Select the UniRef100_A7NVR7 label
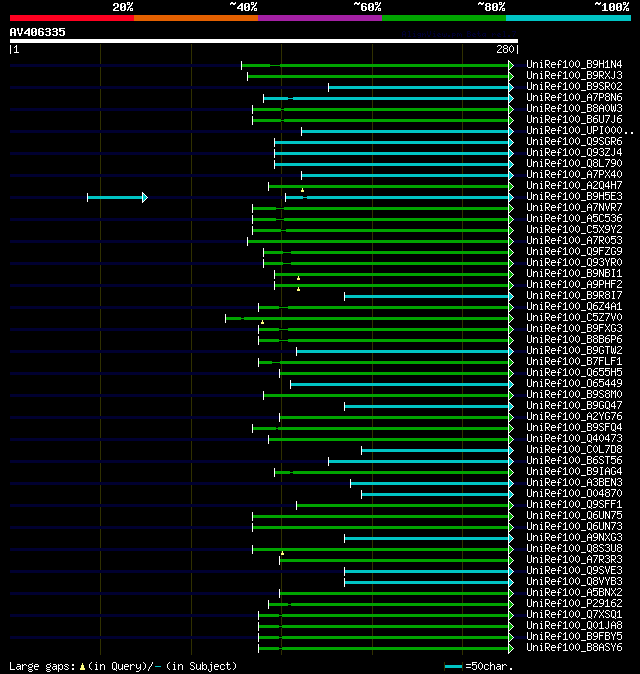640x674 pixels. pos(574,208)
